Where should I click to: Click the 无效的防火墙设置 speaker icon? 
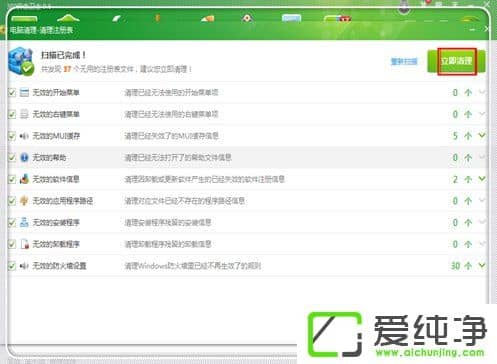click(24, 266)
